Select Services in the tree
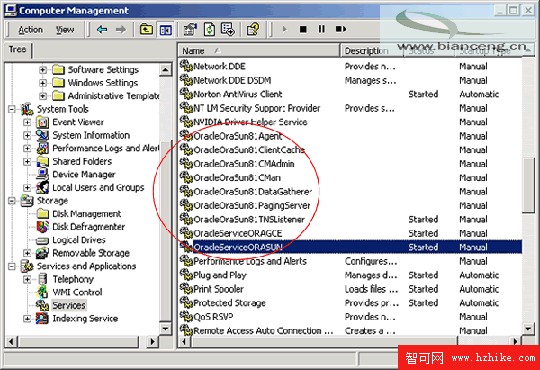The image size is (540, 370). (69, 306)
